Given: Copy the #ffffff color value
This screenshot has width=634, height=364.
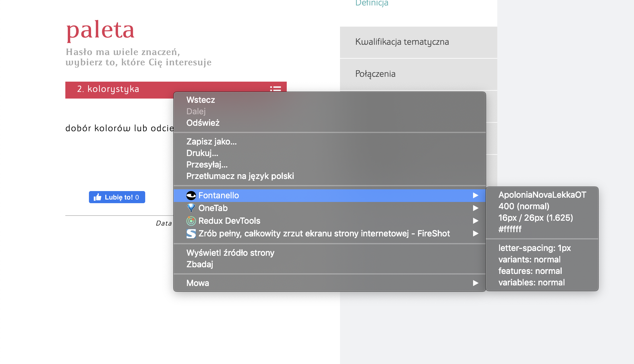Looking at the screenshot, I should tap(510, 229).
